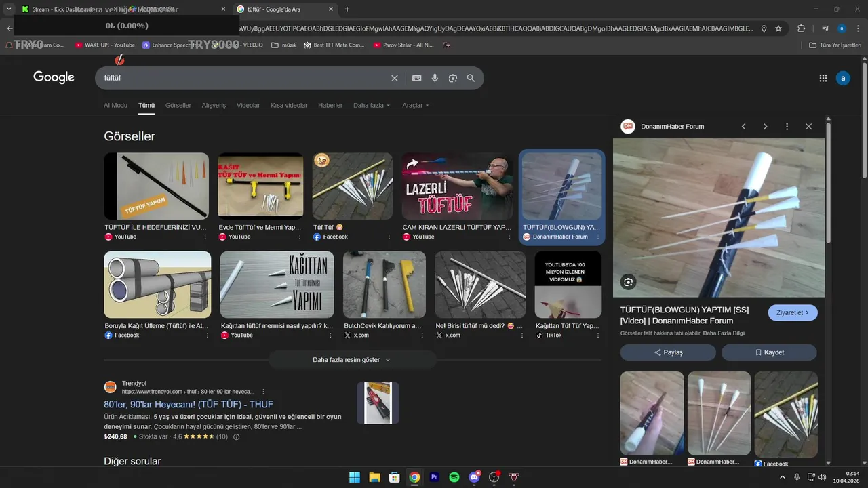Image resolution: width=868 pixels, height=488 pixels.
Task: Open WAKE UP! - YouTube bookmark
Action: [105, 45]
